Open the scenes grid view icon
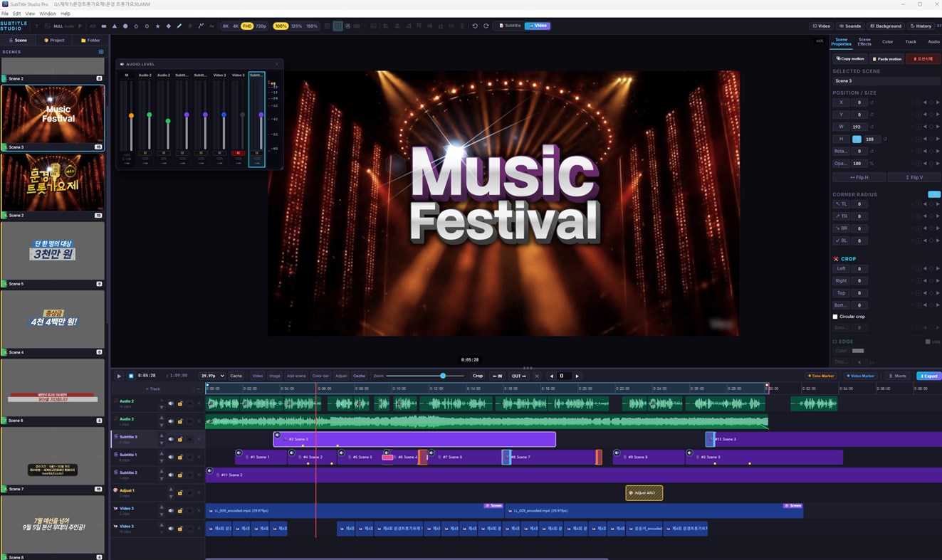Viewport: 942px width, 560px height. click(101, 52)
